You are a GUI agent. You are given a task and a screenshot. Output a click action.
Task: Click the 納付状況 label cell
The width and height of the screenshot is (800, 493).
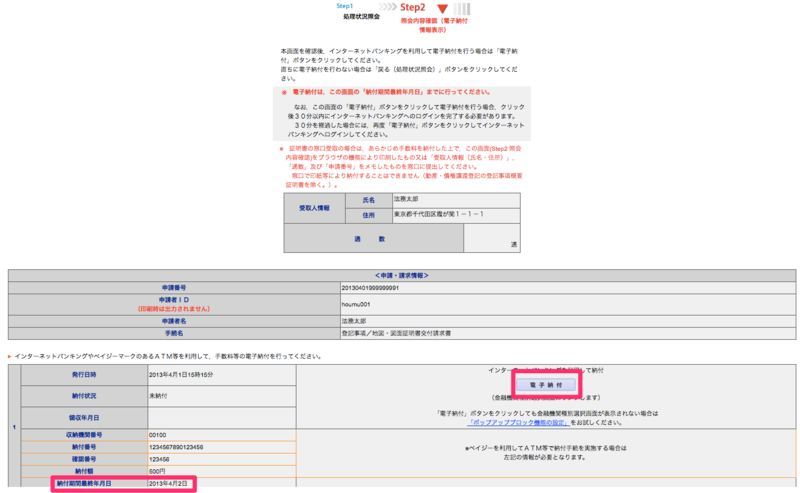pos(84,396)
